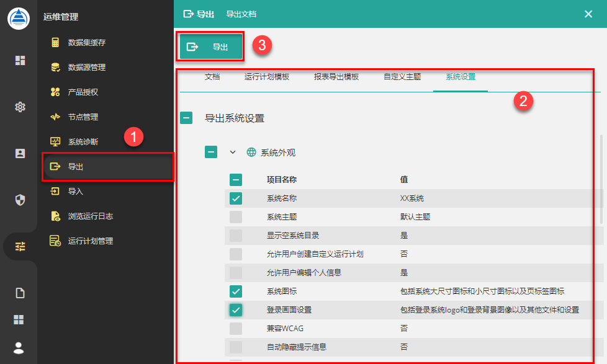Screen dimensions: 607x364
Task: Uncheck the 登录画面设置 checkbox
Action: coord(236,310)
